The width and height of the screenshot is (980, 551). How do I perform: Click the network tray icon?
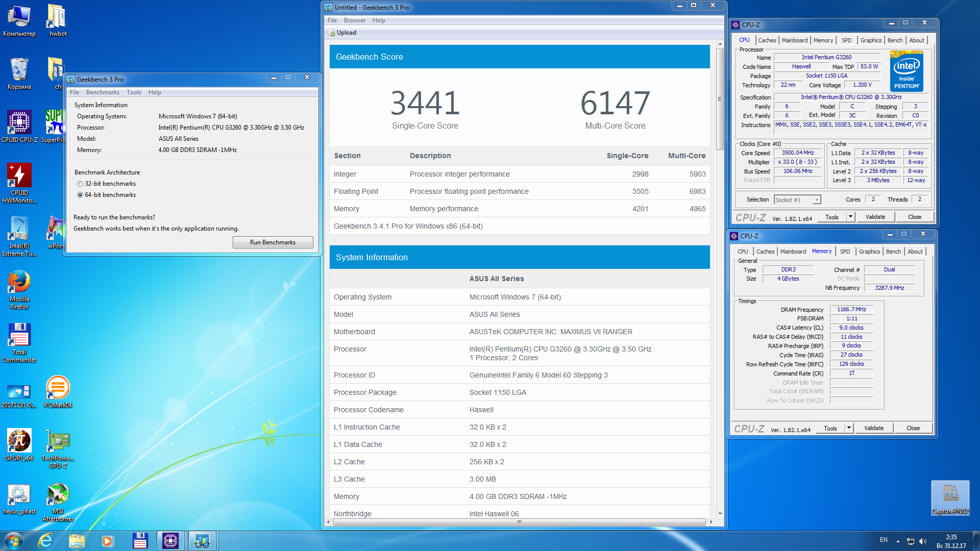pos(910,541)
